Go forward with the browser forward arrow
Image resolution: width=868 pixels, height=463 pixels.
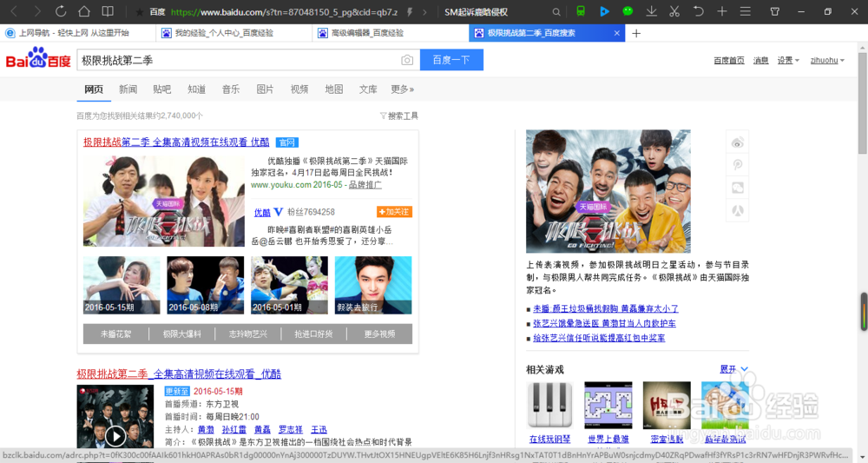click(37, 11)
